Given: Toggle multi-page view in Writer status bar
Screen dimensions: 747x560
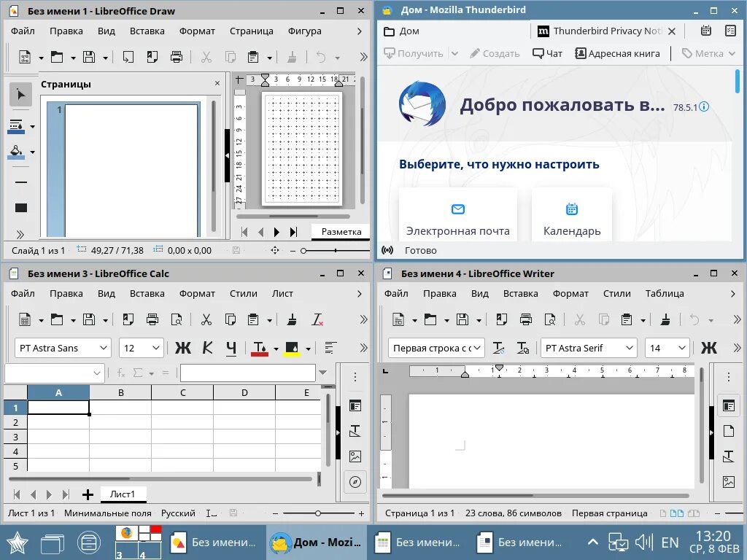Looking at the screenshot, I should [677, 513].
